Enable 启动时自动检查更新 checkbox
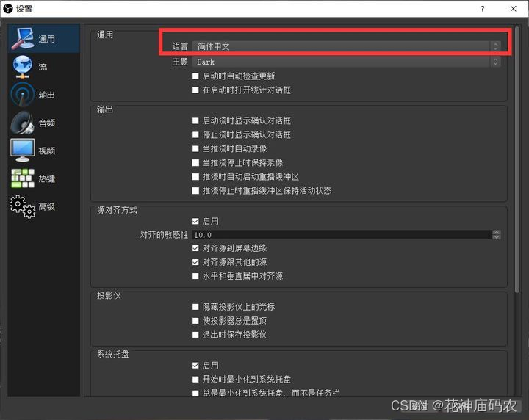Screen dimensions: 529x420 [x=195, y=76]
